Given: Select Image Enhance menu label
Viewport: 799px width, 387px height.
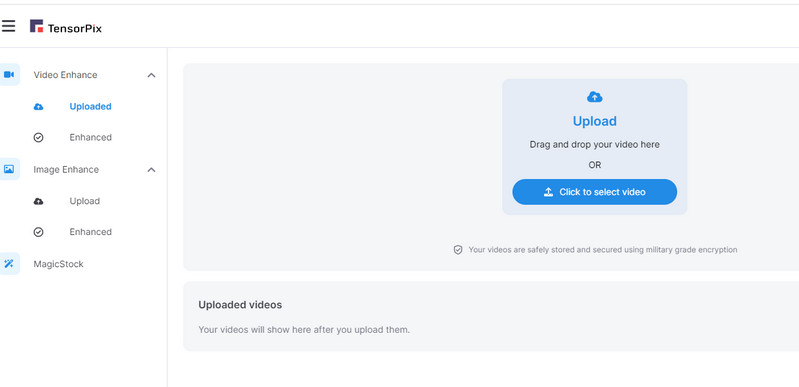Looking at the screenshot, I should pyautogui.click(x=66, y=169).
